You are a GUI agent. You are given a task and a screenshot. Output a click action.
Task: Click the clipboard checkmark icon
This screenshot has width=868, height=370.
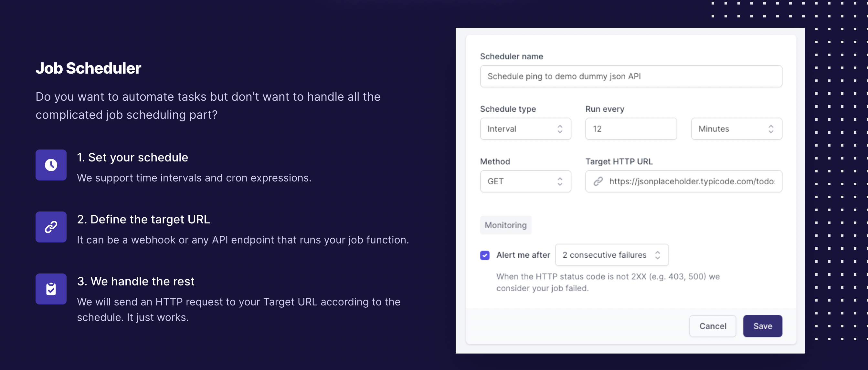[x=51, y=289]
